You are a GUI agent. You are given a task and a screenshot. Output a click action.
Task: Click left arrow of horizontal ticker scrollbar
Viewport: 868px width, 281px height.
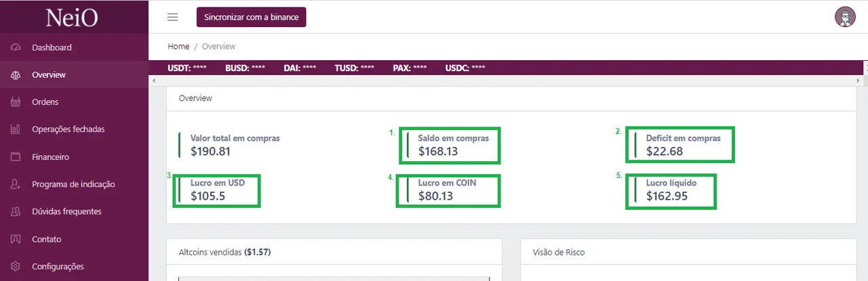153,81
